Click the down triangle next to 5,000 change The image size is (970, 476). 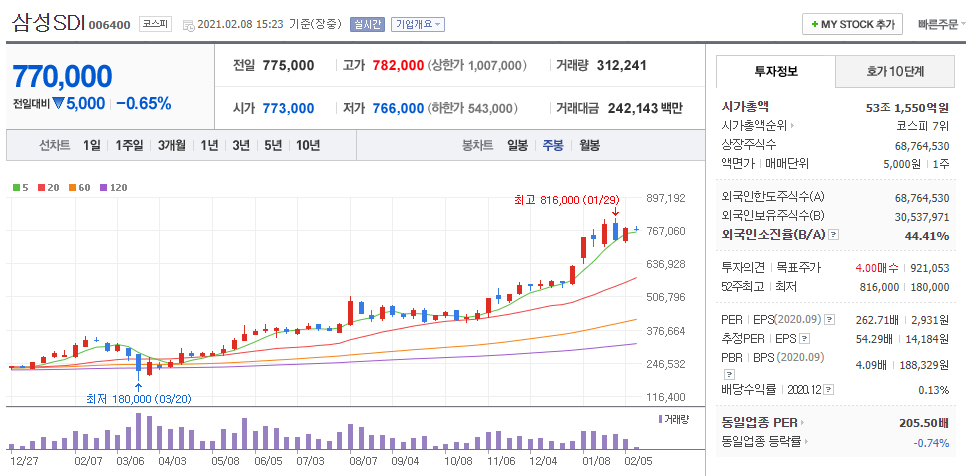58,104
